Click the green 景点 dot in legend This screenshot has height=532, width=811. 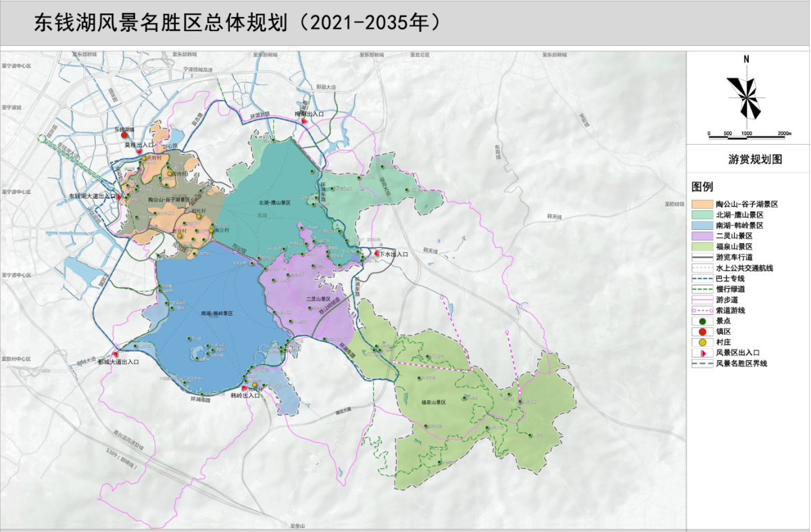[x=702, y=322]
